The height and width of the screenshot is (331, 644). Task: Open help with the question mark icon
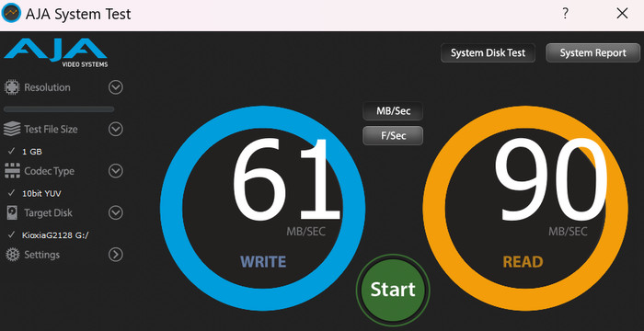(566, 14)
